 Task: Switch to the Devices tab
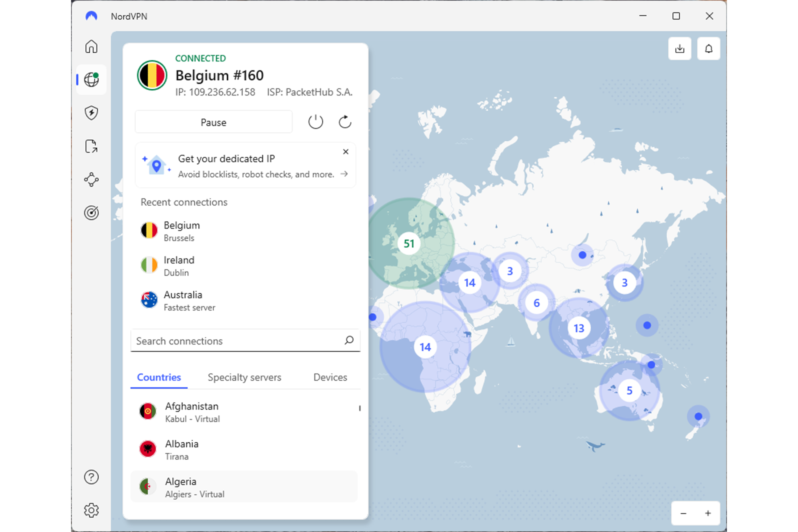point(330,377)
